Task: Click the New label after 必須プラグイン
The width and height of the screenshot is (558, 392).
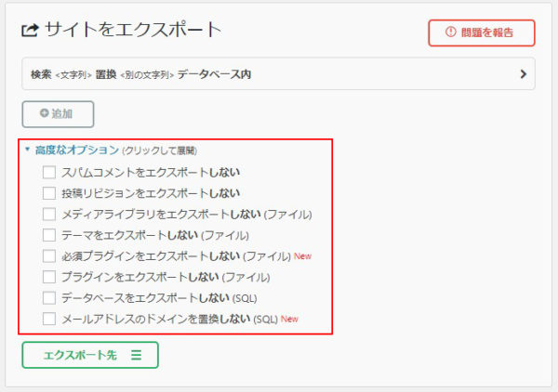Action: 302,256
